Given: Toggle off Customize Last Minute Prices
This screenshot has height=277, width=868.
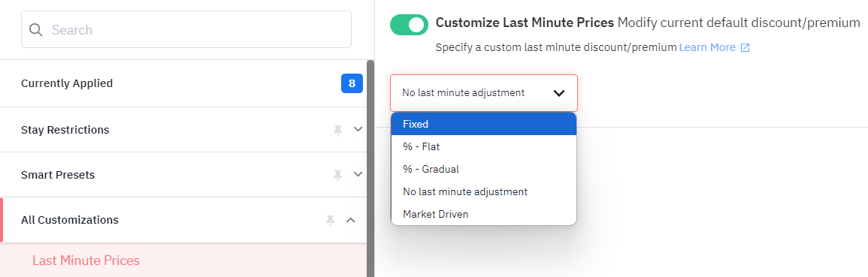Looking at the screenshot, I should click(409, 24).
